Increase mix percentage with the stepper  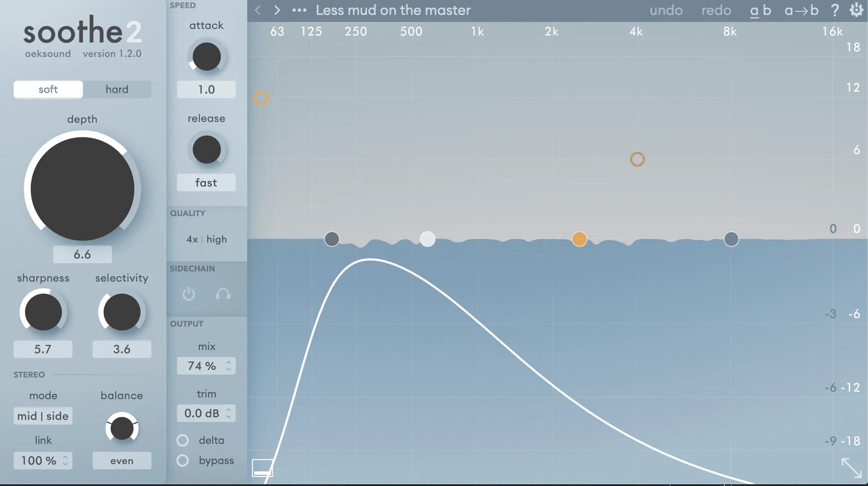pyautogui.click(x=228, y=363)
